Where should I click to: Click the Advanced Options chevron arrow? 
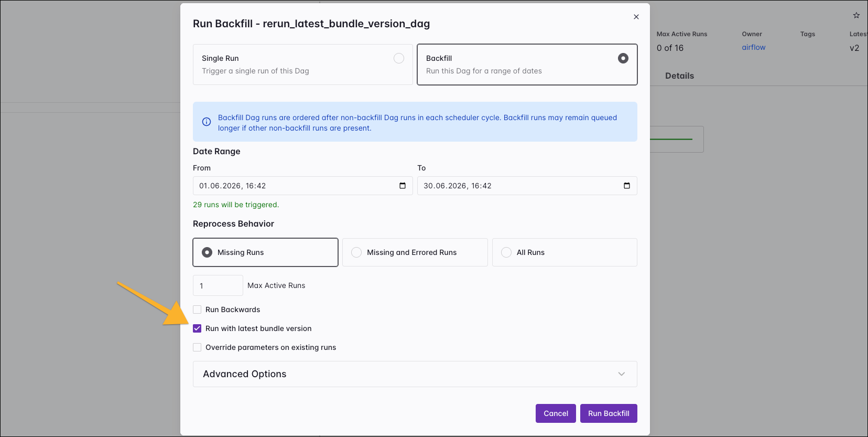pyautogui.click(x=622, y=374)
